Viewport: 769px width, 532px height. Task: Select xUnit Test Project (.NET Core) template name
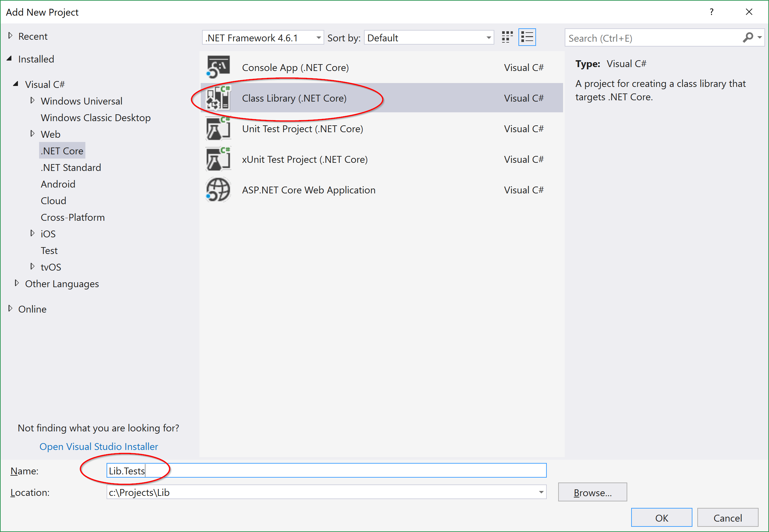[x=305, y=160]
